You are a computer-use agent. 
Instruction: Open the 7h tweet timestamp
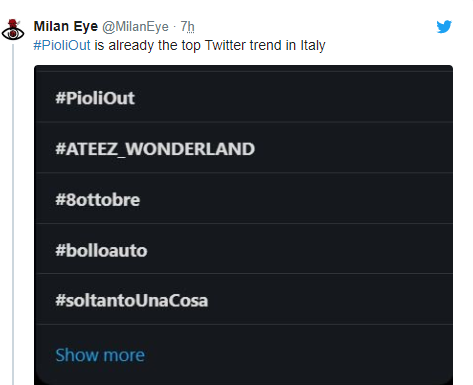[x=187, y=27]
